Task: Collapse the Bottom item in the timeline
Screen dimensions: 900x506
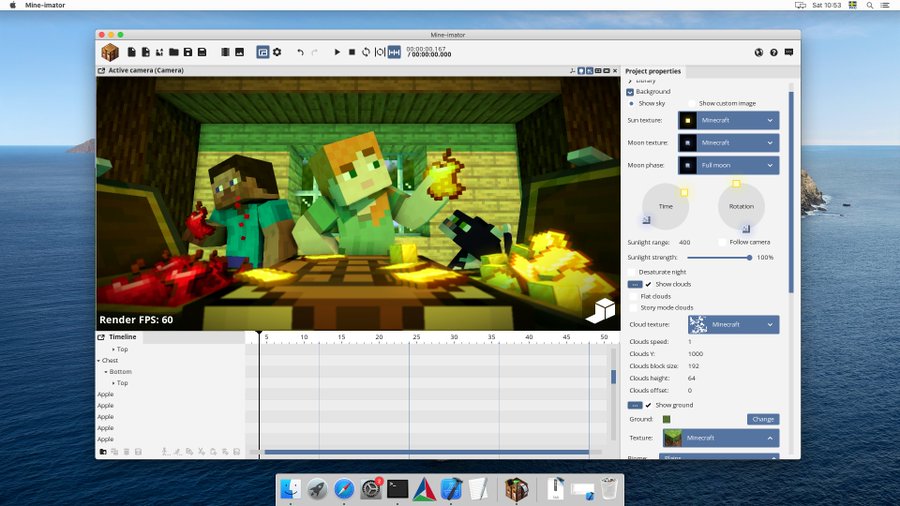Action: [106, 372]
